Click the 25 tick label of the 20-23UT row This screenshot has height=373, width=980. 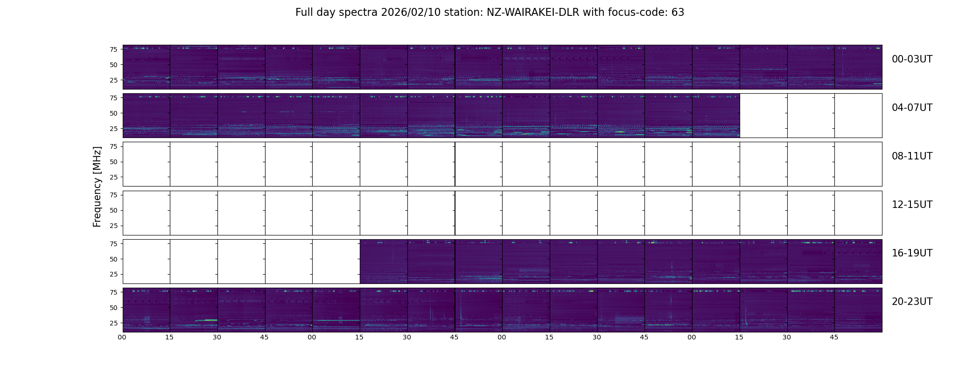(113, 323)
